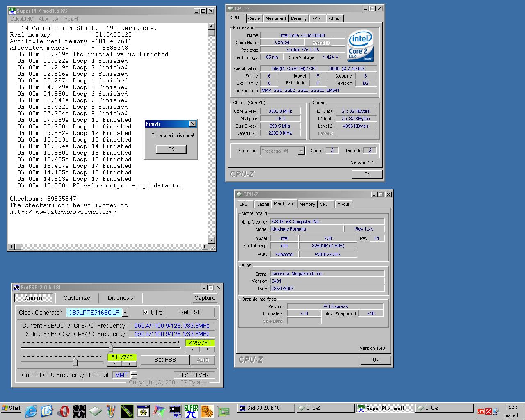
Task: Step the 429/760 value left
Action: pyautogui.click(x=193, y=349)
